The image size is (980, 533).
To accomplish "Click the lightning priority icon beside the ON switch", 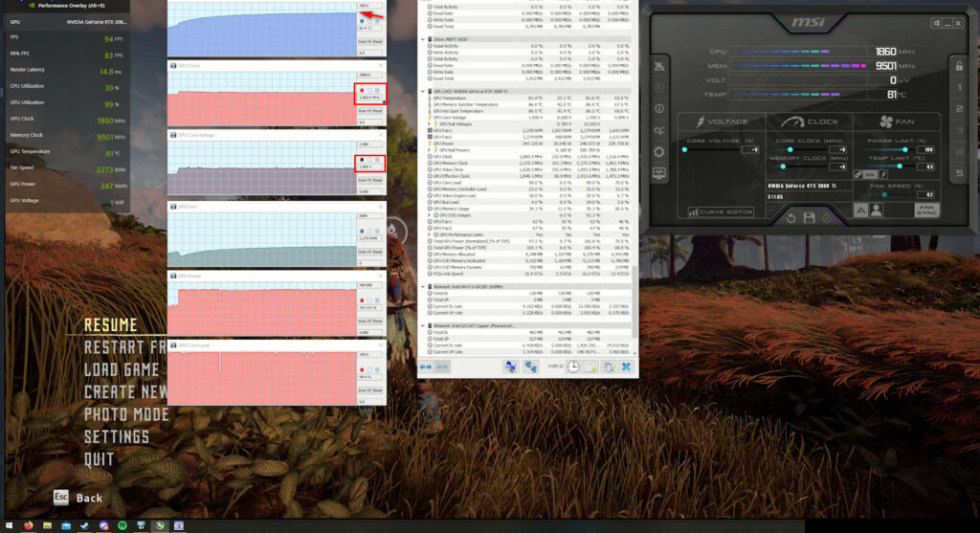I will pyautogui.click(x=883, y=174).
